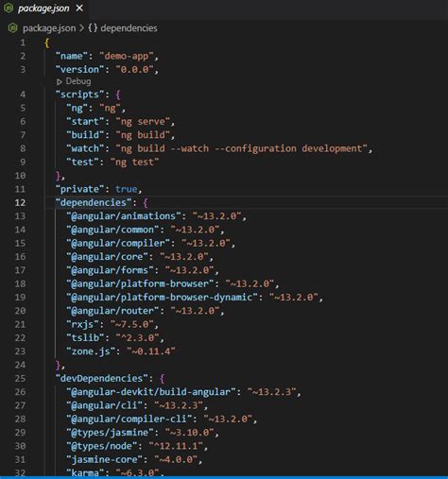Click the "@angular/cli" package name
This screenshot has width=448, height=479.
point(104,405)
